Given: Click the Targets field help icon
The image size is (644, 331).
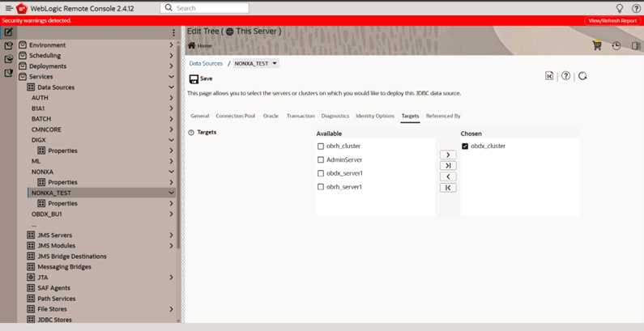Looking at the screenshot, I should point(191,133).
